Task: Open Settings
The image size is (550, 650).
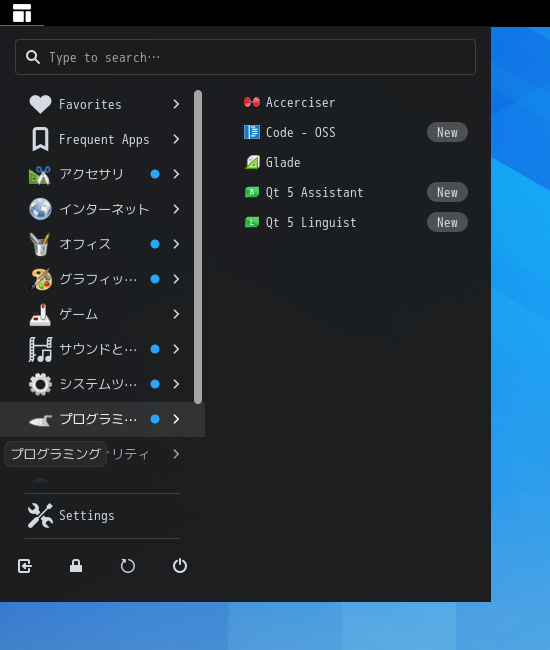Action: point(102,515)
